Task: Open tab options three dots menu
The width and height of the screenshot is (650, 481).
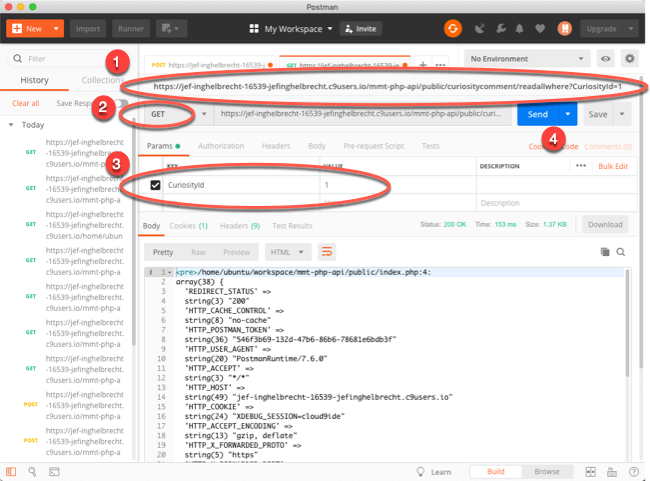Action: click(x=440, y=65)
